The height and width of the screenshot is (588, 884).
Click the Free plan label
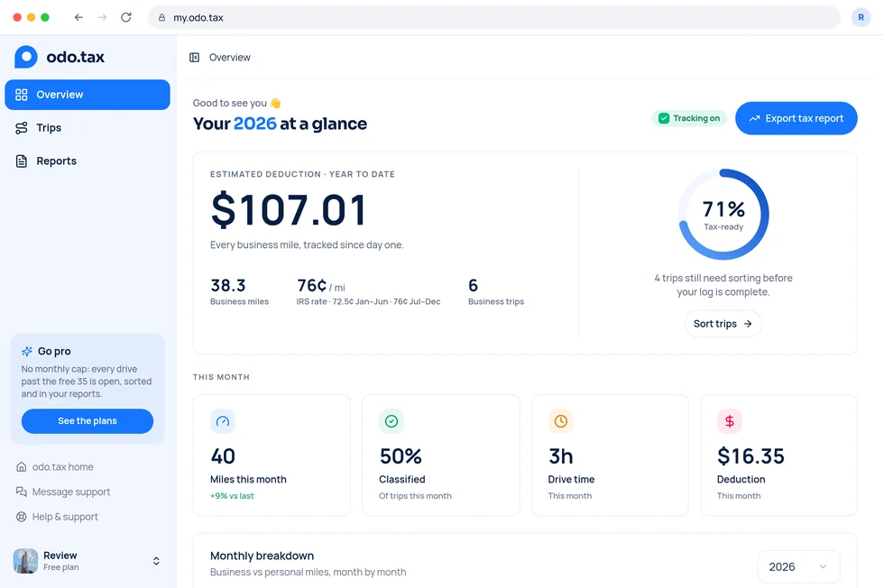(x=61, y=567)
